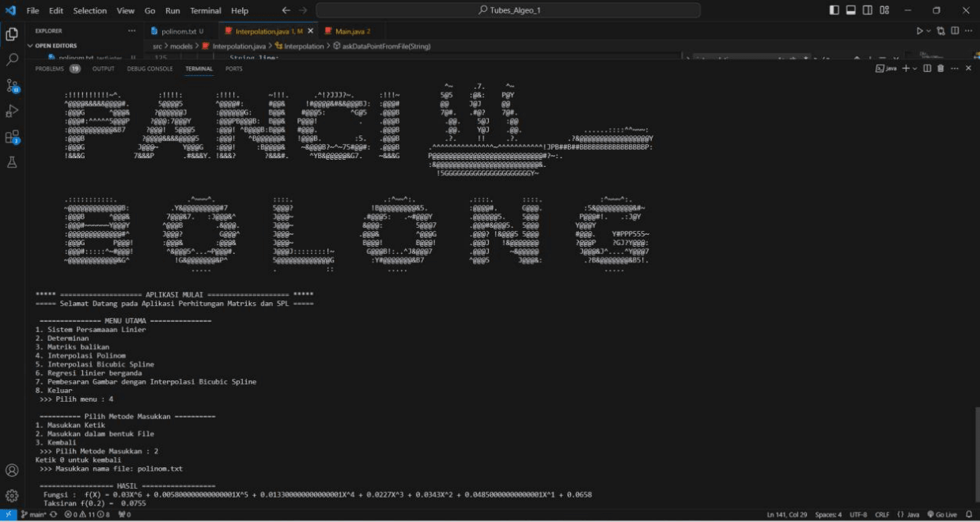Click the models breadcrumb segment
Screen dimensions: 980x522
click(x=181, y=46)
